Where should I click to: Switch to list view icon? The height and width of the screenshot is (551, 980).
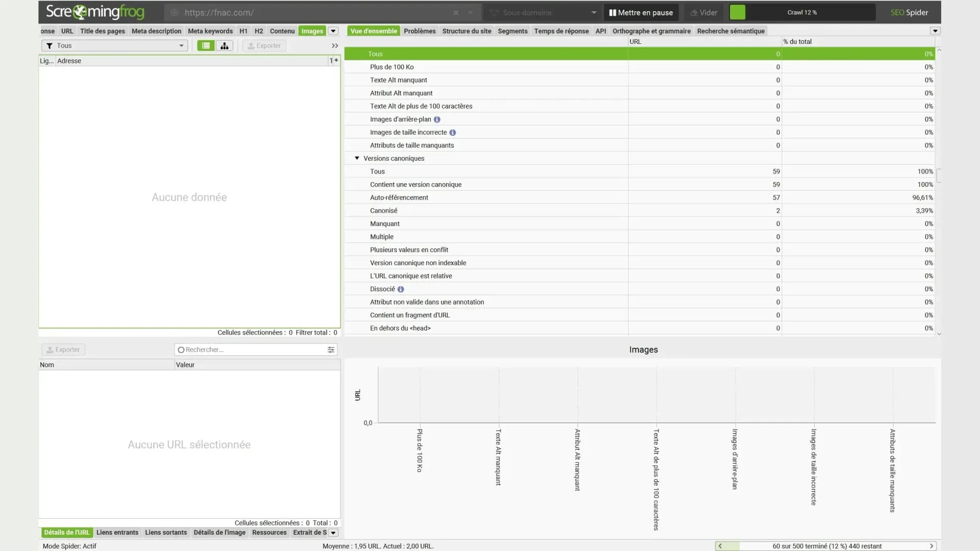click(x=206, y=45)
